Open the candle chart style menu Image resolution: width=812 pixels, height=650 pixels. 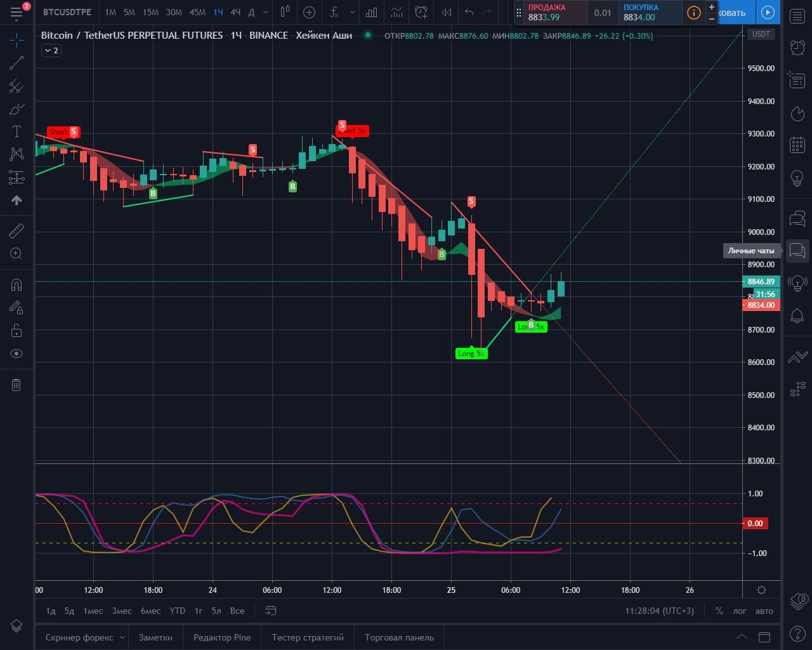point(285,12)
